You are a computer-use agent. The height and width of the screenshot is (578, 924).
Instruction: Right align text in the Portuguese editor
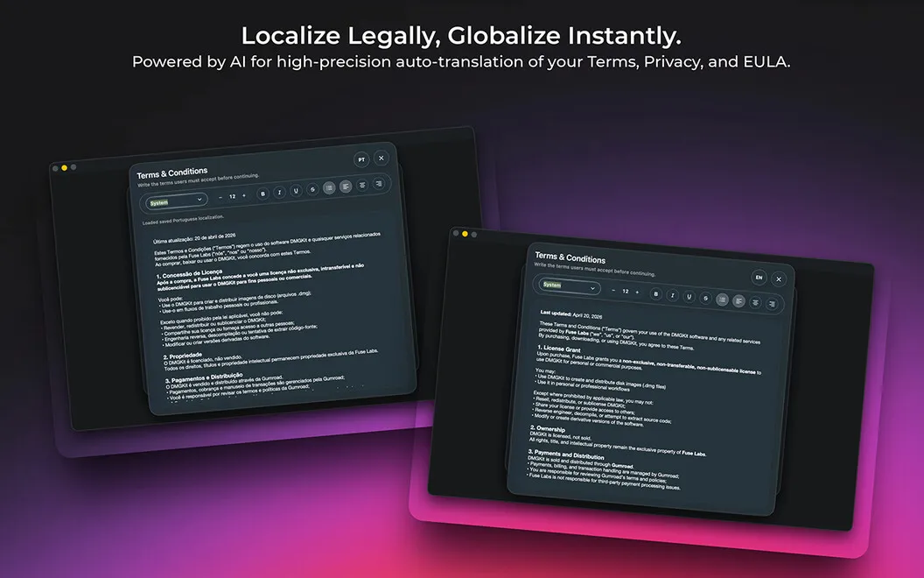point(378,184)
